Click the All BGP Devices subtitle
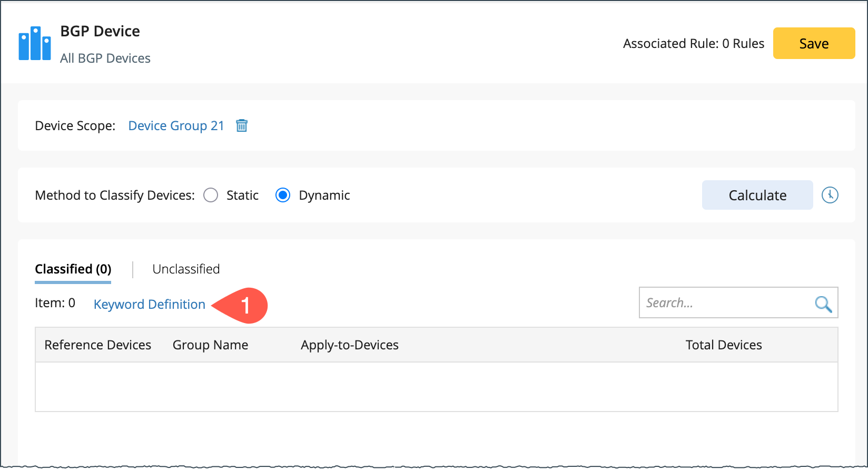The image size is (868, 469). (x=105, y=58)
